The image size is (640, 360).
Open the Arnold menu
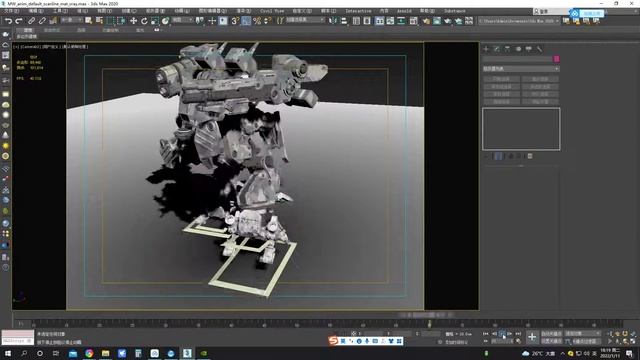(x=404, y=11)
